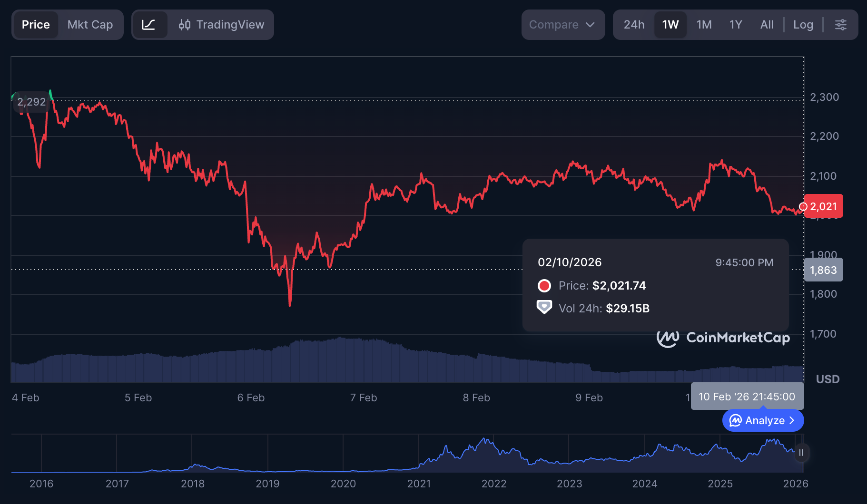Click 2022 peak in history overview chart
This screenshot has height=504, width=867.
coord(485,440)
